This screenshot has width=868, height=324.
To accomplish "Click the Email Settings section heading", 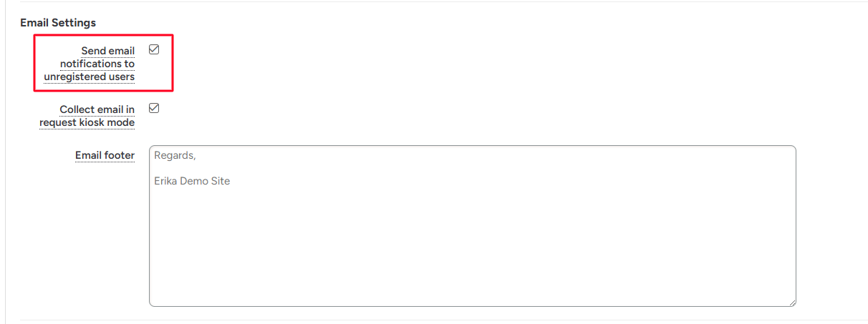I will pyautogui.click(x=58, y=23).
